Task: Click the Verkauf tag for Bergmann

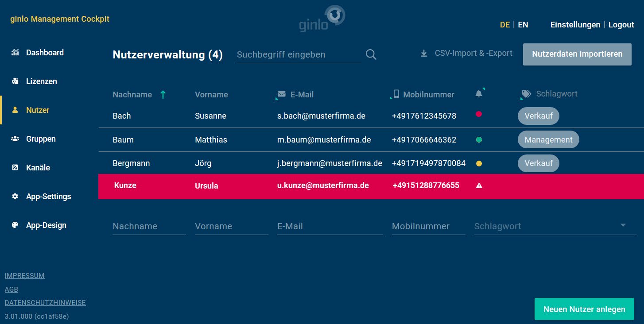Action: pos(539,163)
